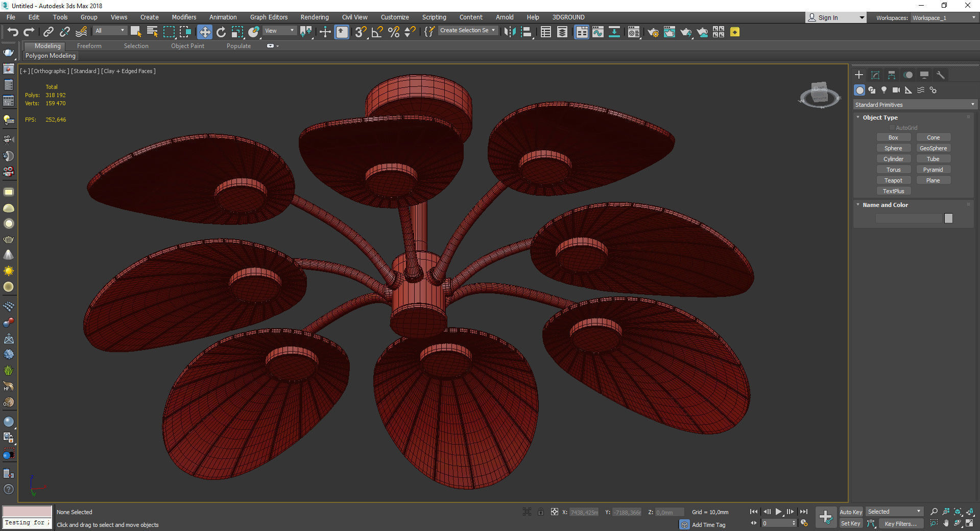The height and width of the screenshot is (531, 980).
Task: Open the Standard Primitives category dropdown
Action: click(x=915, y=105)
